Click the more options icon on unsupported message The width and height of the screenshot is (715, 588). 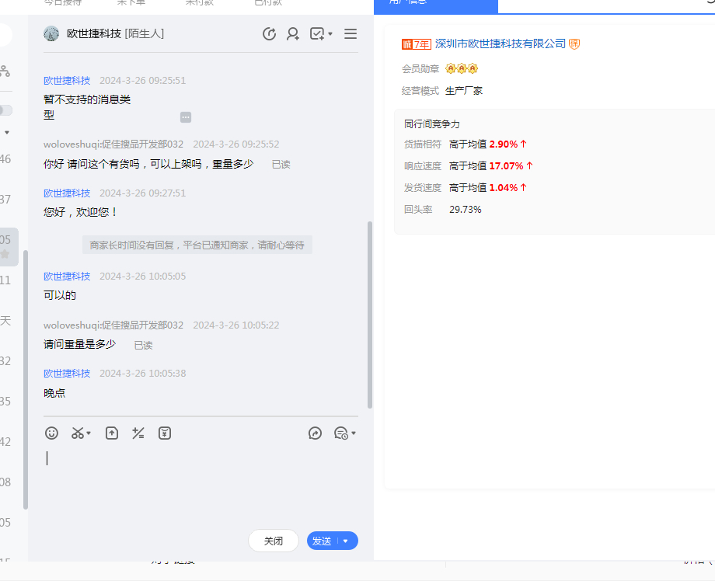pos(186,117)
